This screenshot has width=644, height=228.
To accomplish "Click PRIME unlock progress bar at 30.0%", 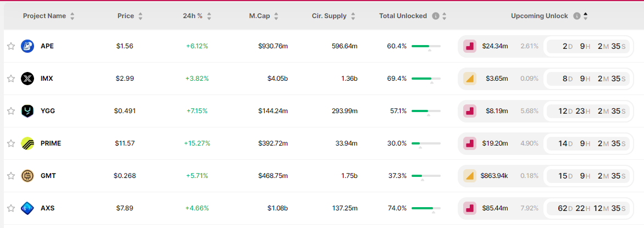I will [426, 143].
